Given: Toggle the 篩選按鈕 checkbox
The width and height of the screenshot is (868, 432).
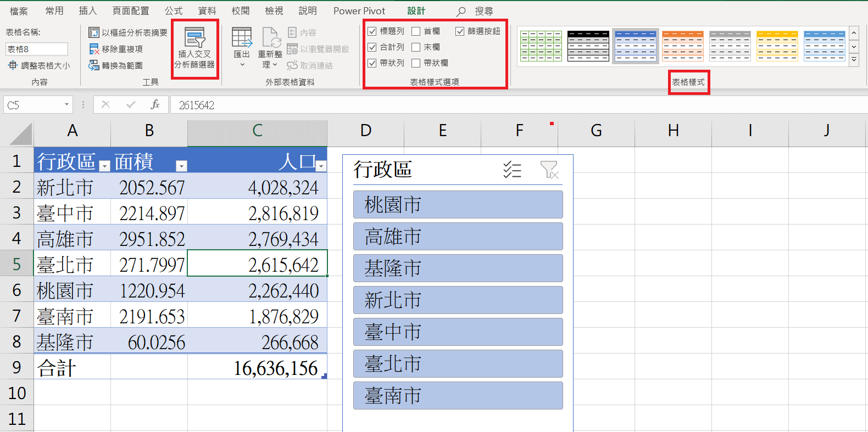Looking at the screenshot, I should [x=460, y=32].
